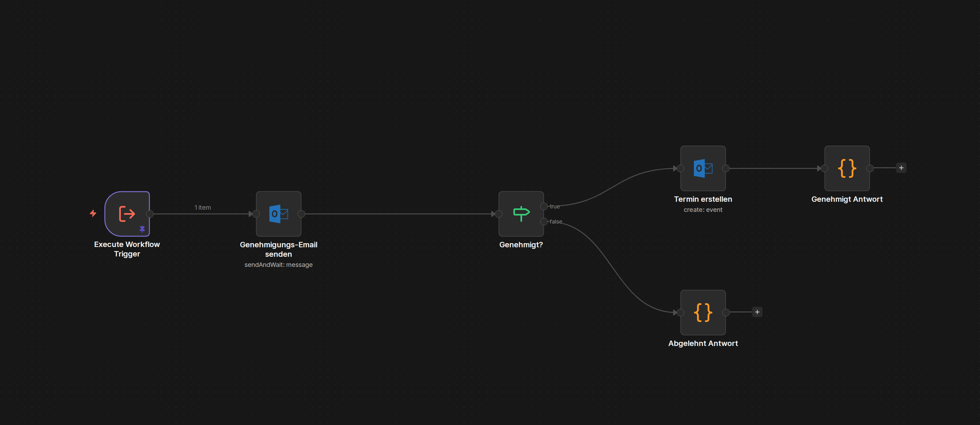
Task: Click the Genehmigungs-Email senden output connector
Action: 301,214
